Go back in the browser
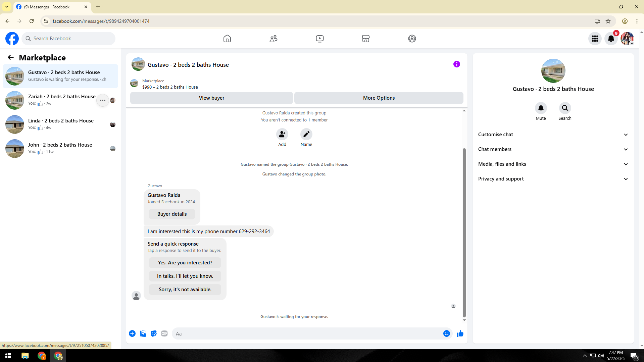Screen dimensions: 644x362 click(7, 21)
